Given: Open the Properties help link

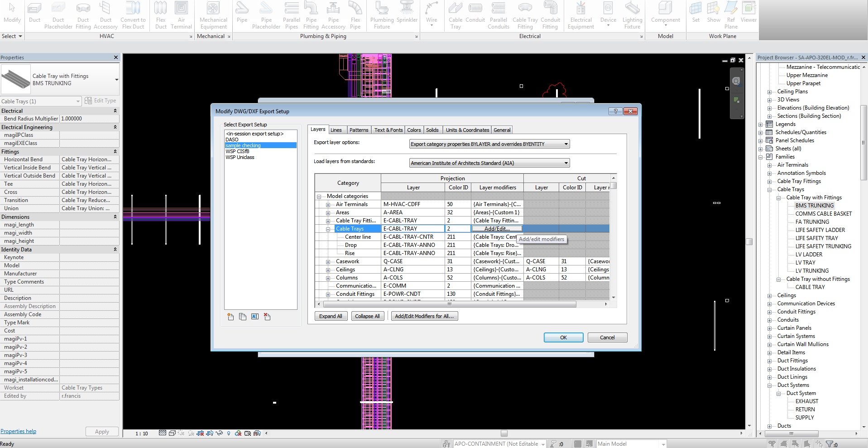Looking at the screenshot, I should pyautogui.click(x=19, y=431).
